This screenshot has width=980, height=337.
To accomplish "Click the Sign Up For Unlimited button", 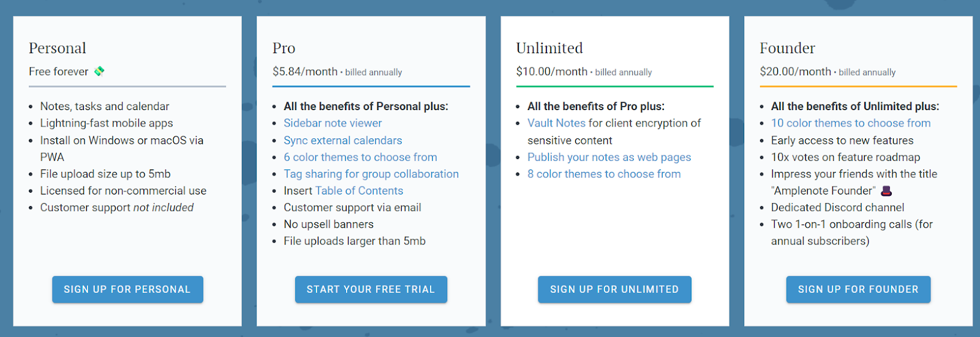I will point(614,289).
